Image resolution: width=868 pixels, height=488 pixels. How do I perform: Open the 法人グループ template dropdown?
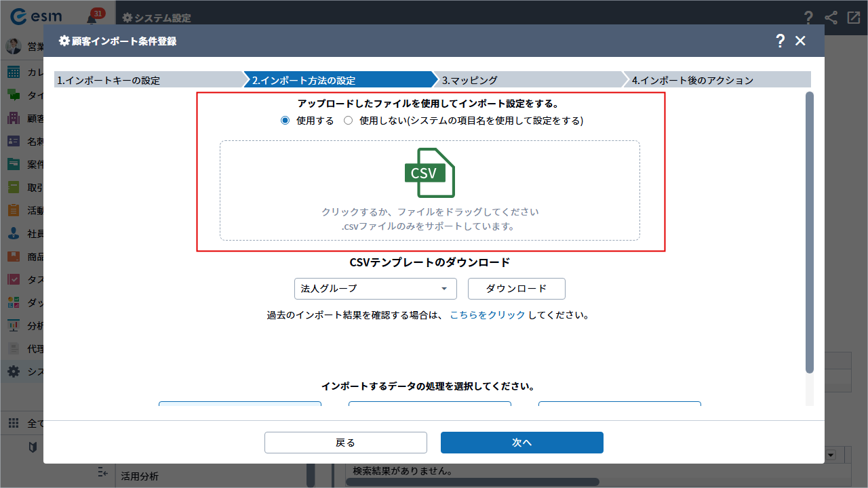point(375,289)
